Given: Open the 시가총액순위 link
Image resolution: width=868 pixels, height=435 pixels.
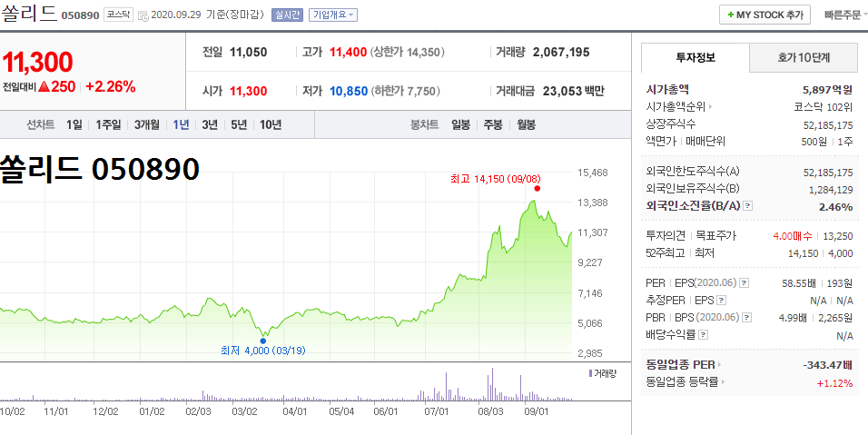Looking at the screenshot, I should tap(678, 107).
